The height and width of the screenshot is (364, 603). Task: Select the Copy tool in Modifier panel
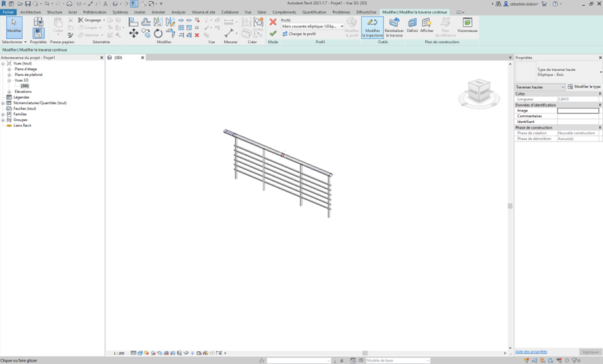pos(145,33)
